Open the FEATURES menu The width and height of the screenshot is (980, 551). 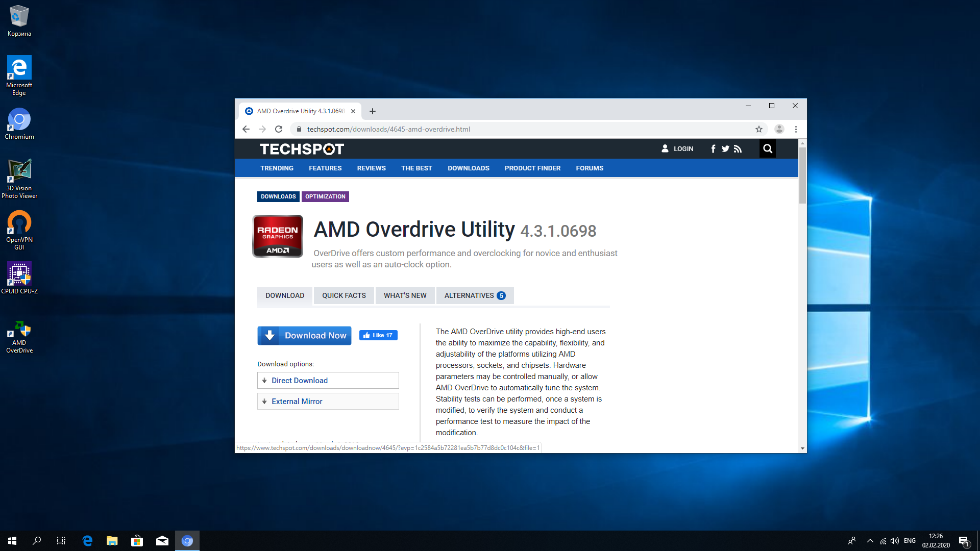[x=325, y=168]
